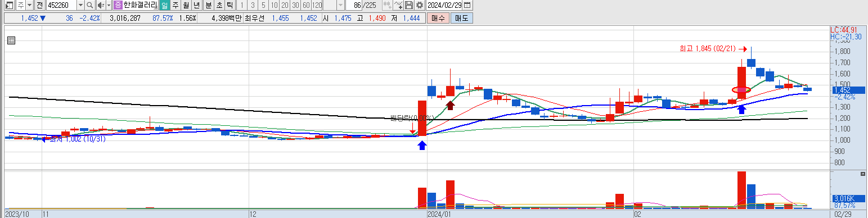This screenshot has height=218, width=868.
Task: Click the blue 매도 sell button
Action: (461, 18)
